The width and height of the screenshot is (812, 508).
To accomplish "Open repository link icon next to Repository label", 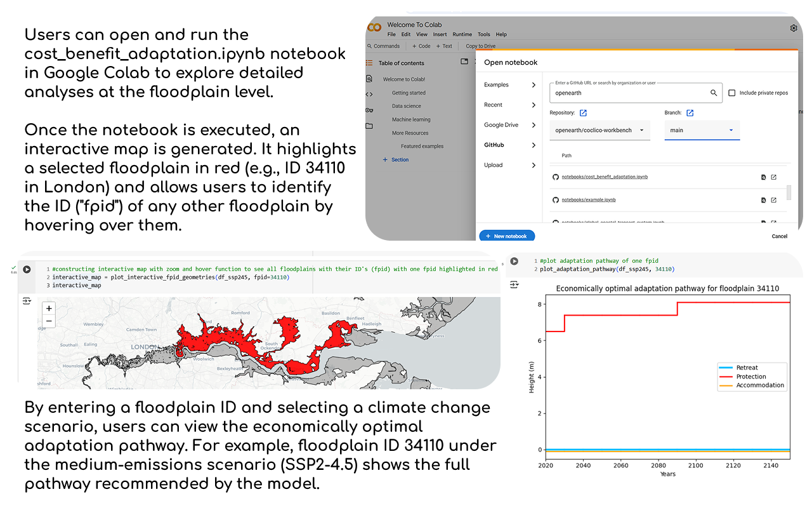I will (x=583, y=113).
